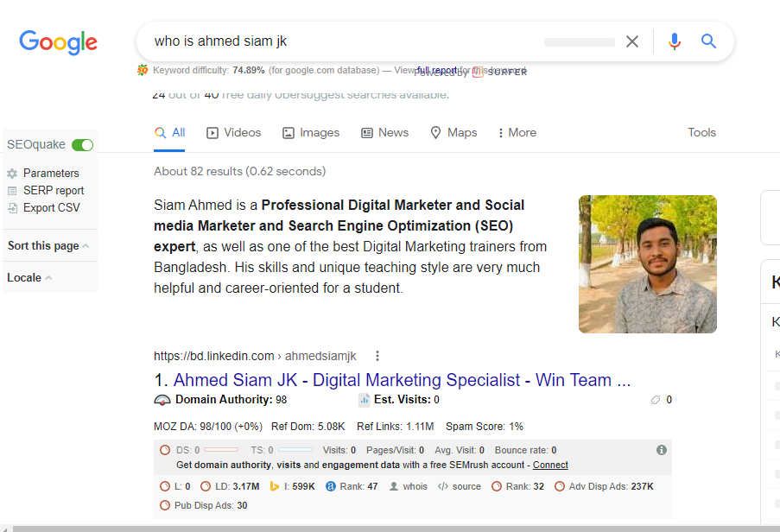
Task: Click the MOZ DA: 98/100 text
Action: point(208,427)
